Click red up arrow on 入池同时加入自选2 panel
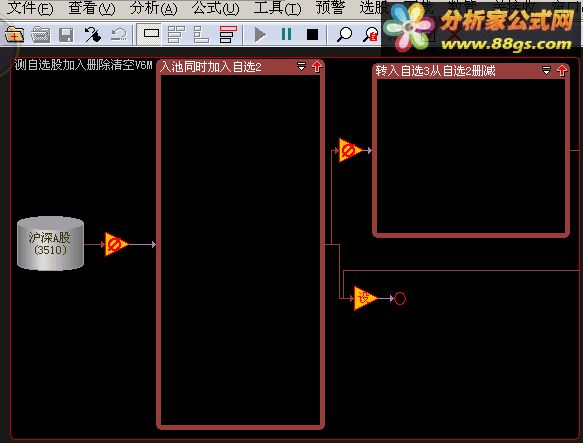583x443 pixels. coord(317,67)
